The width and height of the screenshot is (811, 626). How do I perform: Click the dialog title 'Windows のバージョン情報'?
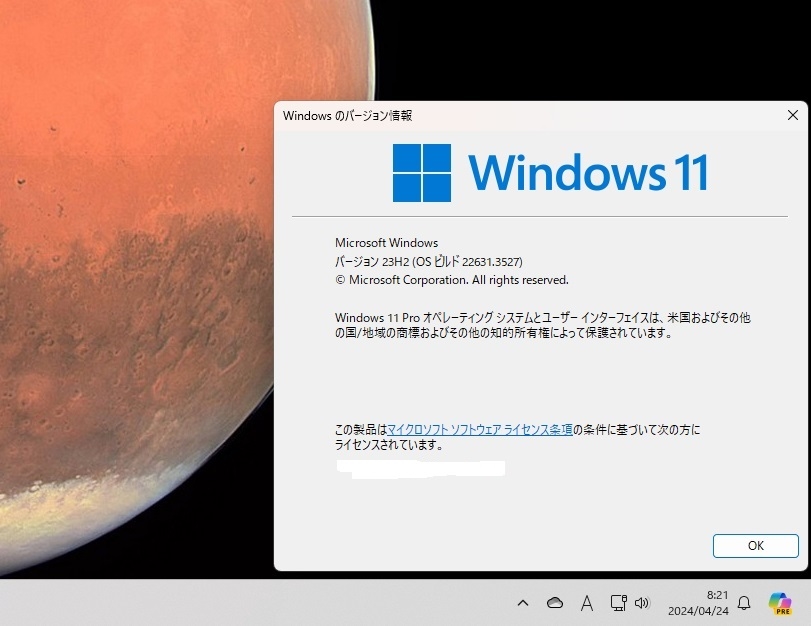tap(347, 115)
